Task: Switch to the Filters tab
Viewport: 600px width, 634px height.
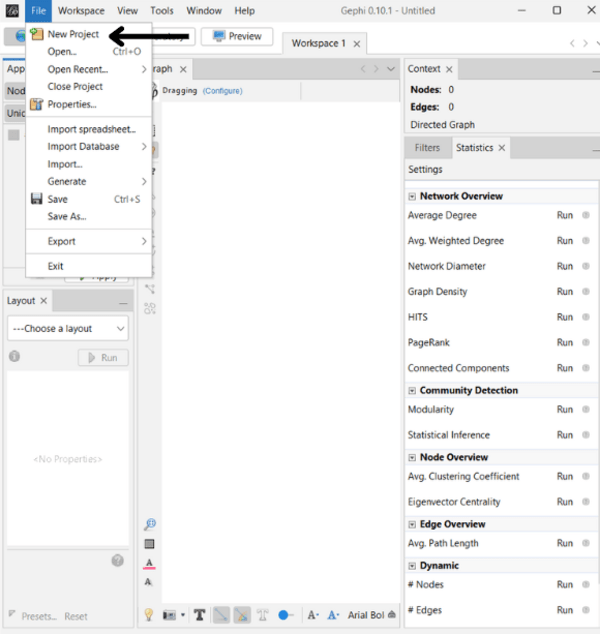Action: (x=427, y=148)
